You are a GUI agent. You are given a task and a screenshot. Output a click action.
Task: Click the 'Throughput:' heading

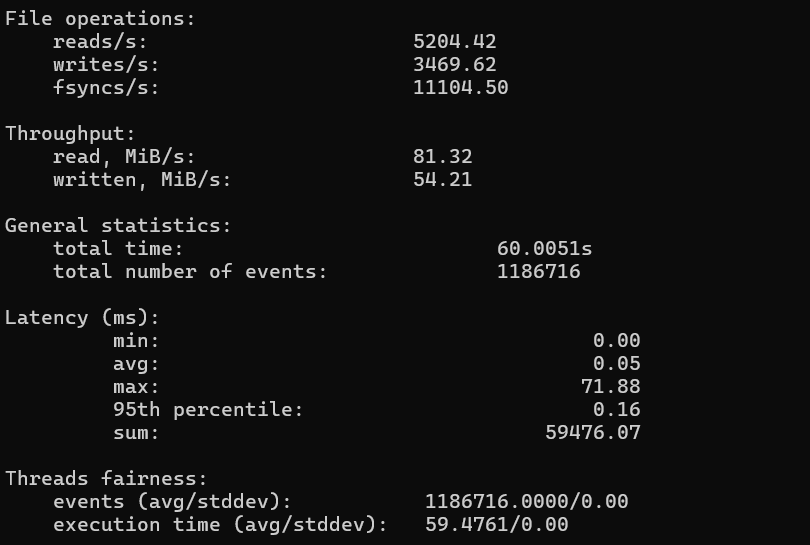[70, 134]
